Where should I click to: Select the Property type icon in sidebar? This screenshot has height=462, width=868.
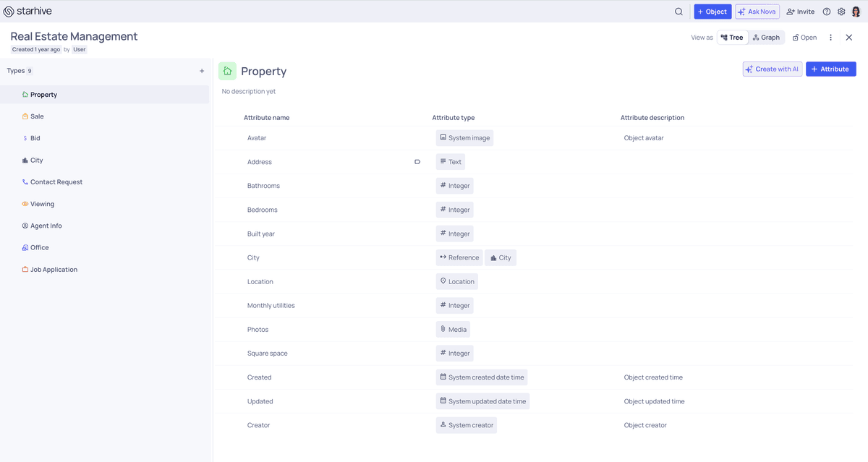point(24,94)
